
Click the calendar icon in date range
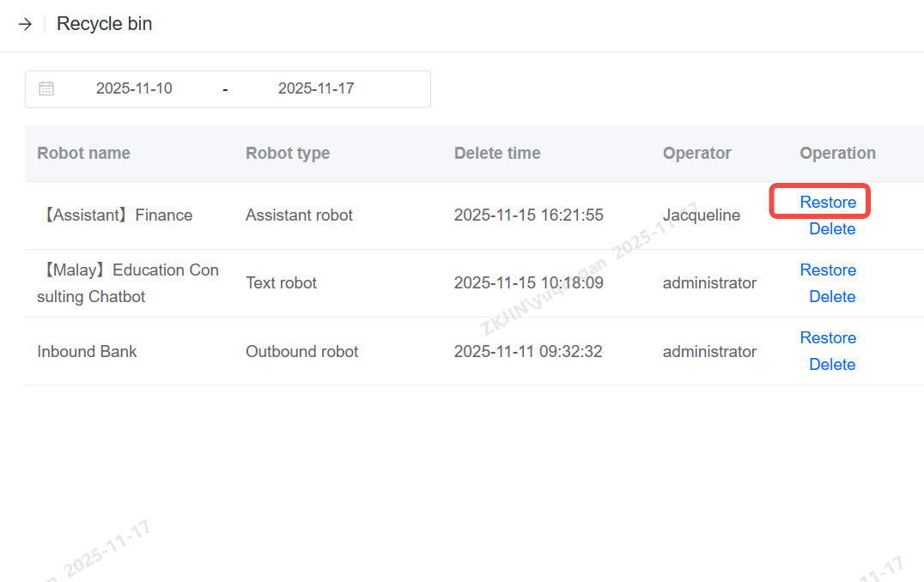click(46, 88)
